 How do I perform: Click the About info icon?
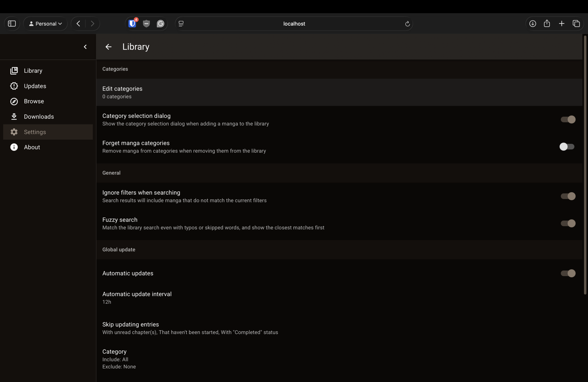point(14,147)
